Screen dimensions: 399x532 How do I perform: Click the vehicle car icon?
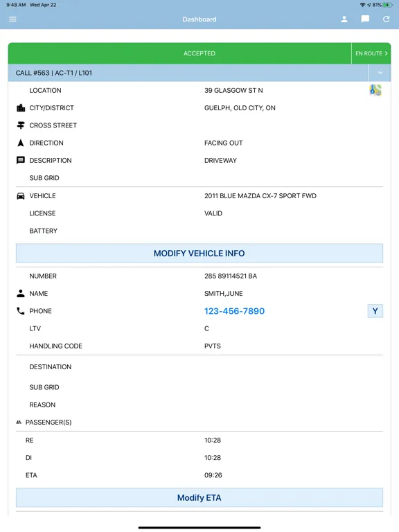tap(21, 196)
